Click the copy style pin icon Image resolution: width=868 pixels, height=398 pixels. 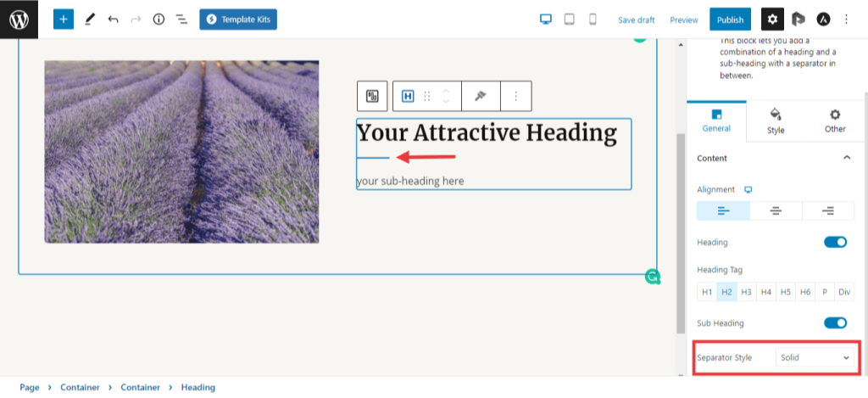click(x=481, y=97)
